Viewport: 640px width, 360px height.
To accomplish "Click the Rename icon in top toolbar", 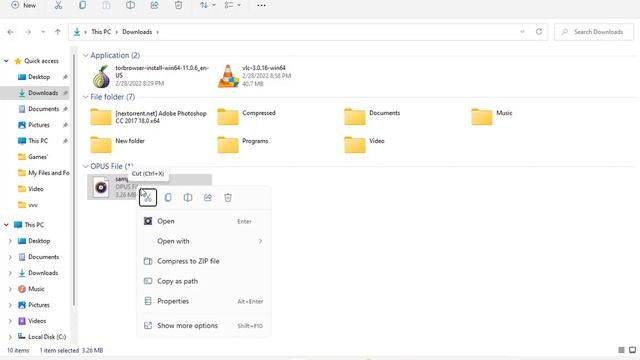I will point(130,5).
